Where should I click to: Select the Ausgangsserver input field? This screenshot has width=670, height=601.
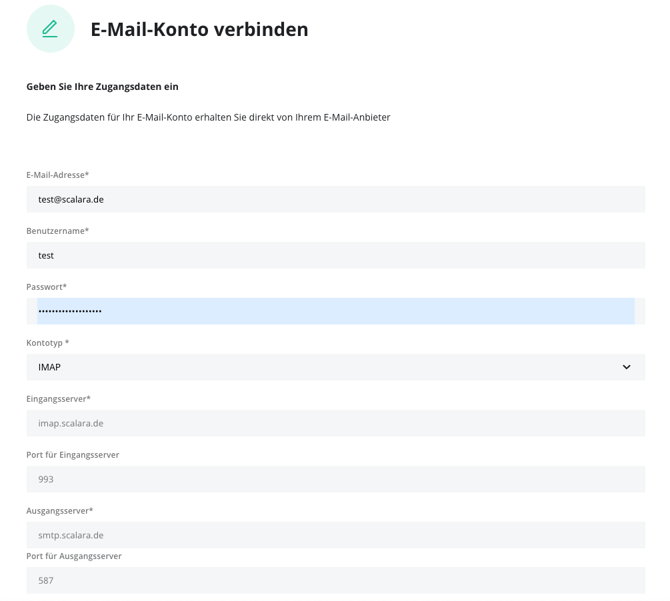[x=335, y=535]
